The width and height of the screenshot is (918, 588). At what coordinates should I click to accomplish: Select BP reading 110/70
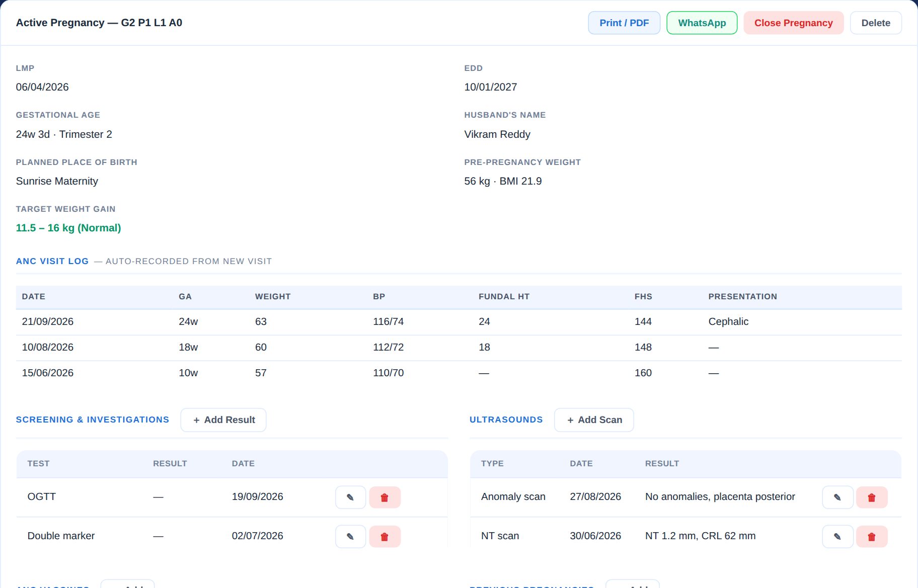click(388, 373)
